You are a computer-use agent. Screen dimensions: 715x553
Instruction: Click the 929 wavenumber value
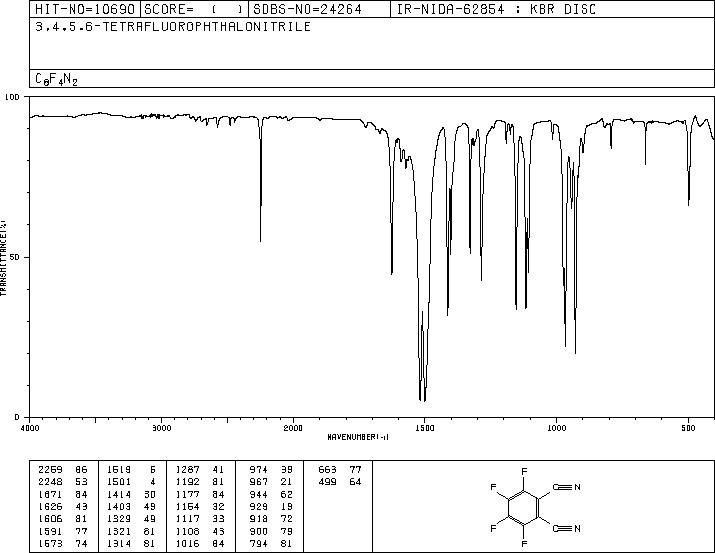click(x=259, y=506)
